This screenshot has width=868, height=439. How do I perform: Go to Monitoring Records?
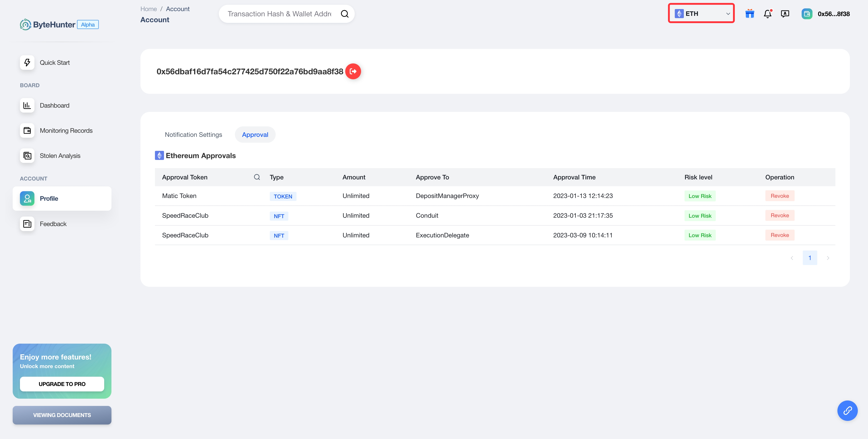click(x=66, y=131)
